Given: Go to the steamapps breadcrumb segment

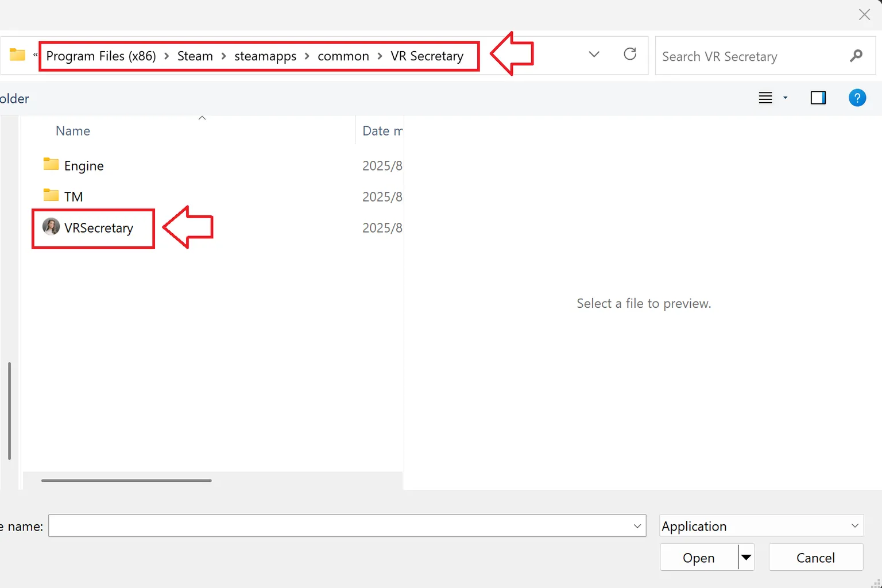Looking at the screenshot, I should click(265, 56).
